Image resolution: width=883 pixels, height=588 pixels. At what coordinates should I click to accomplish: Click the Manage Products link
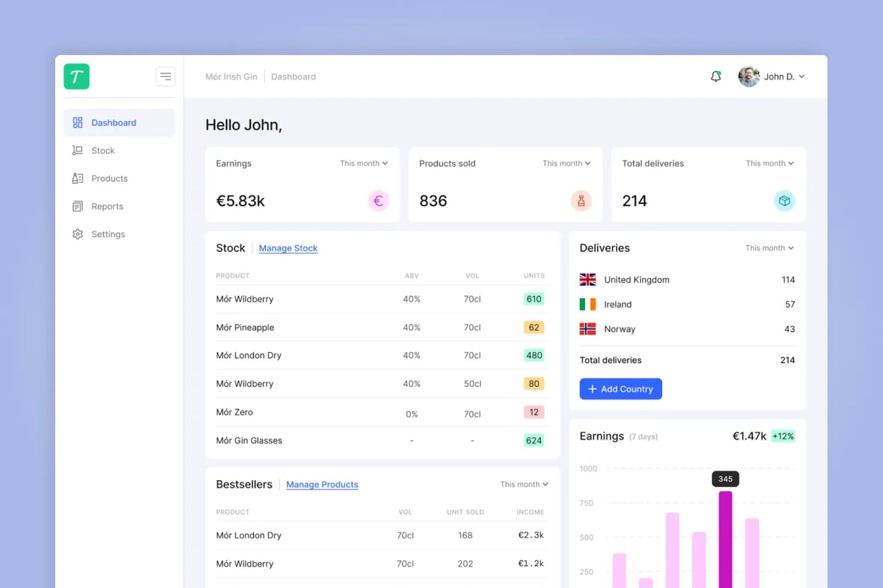pos(322,485)
